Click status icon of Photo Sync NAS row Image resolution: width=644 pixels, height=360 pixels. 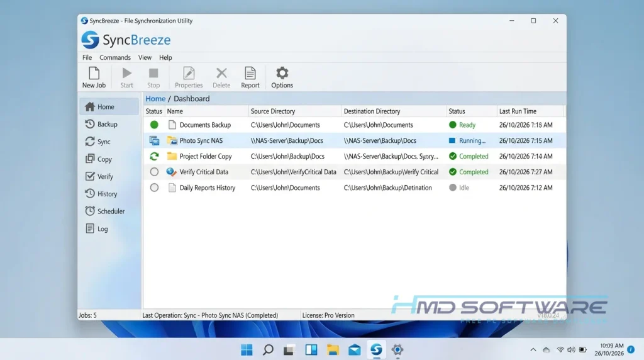pos(154,140)
